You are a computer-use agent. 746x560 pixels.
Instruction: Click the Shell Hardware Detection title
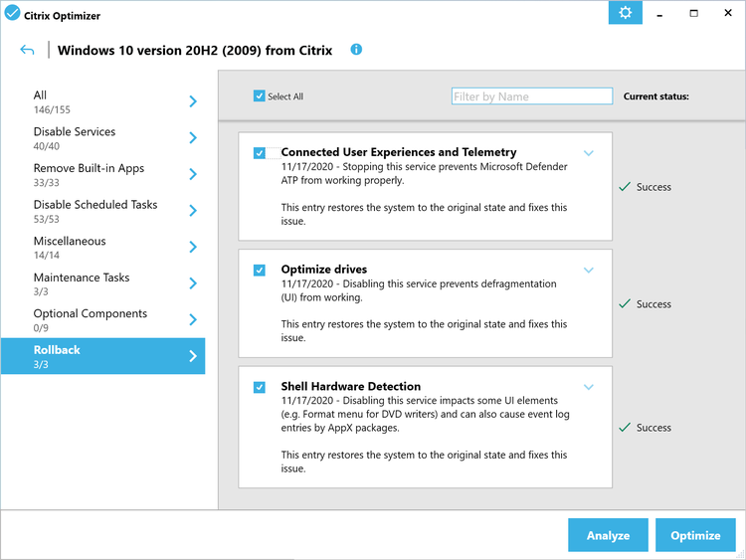(x=351, y=386)
